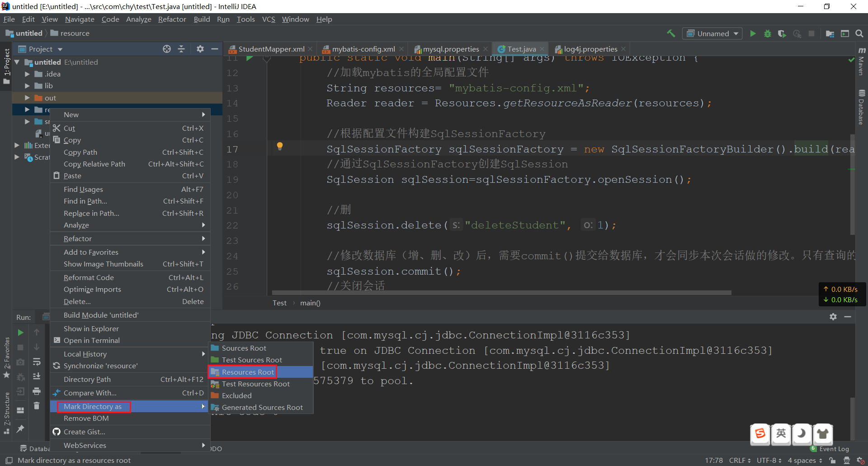Collapse all in the Project panel
Viewport: 868px width, 466px height.
(x=181, y=49)
